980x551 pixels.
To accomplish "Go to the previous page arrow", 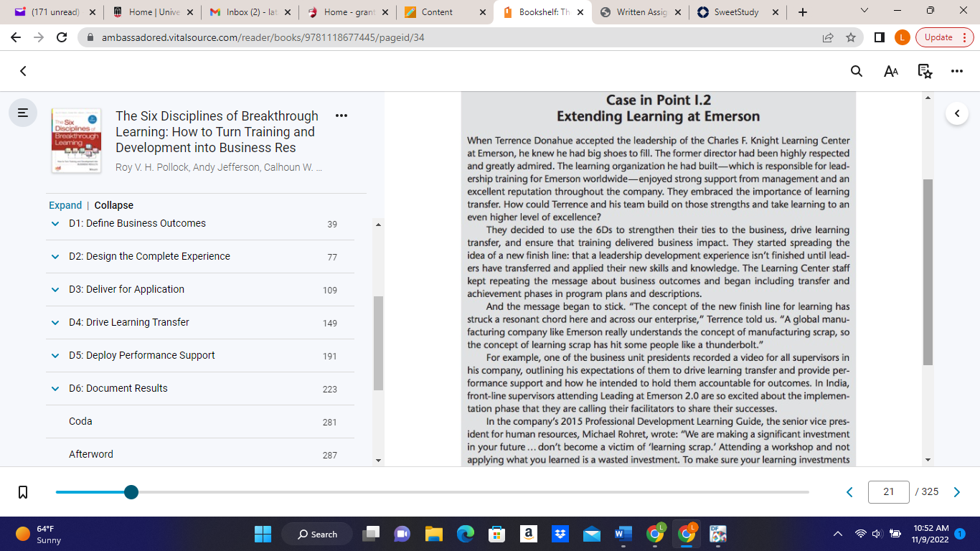I will [x=850, y=491].
